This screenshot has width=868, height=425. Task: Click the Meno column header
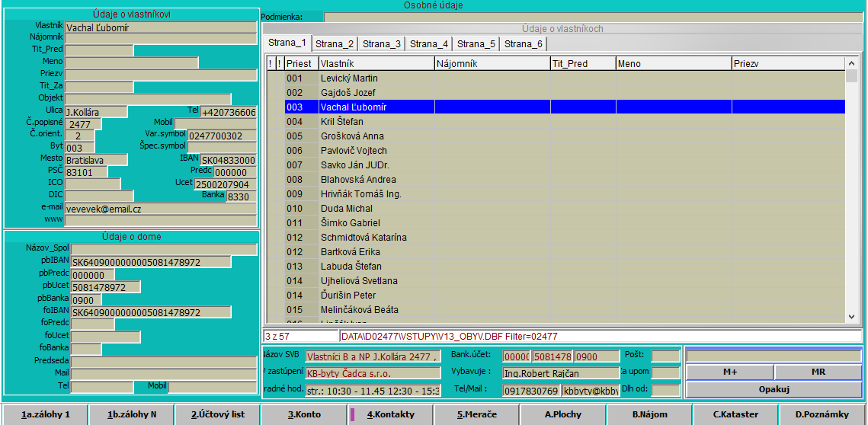pyautogui.click(x=674, y=64)
